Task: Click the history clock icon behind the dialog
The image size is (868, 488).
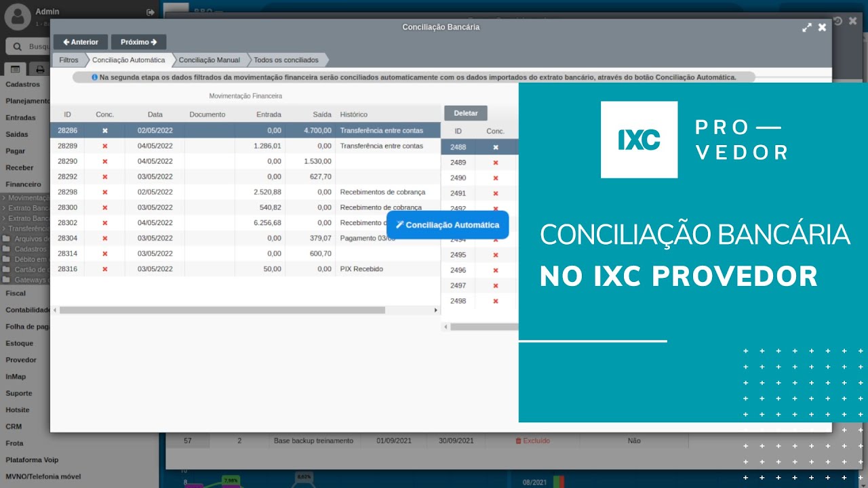Action: point(837,21)
